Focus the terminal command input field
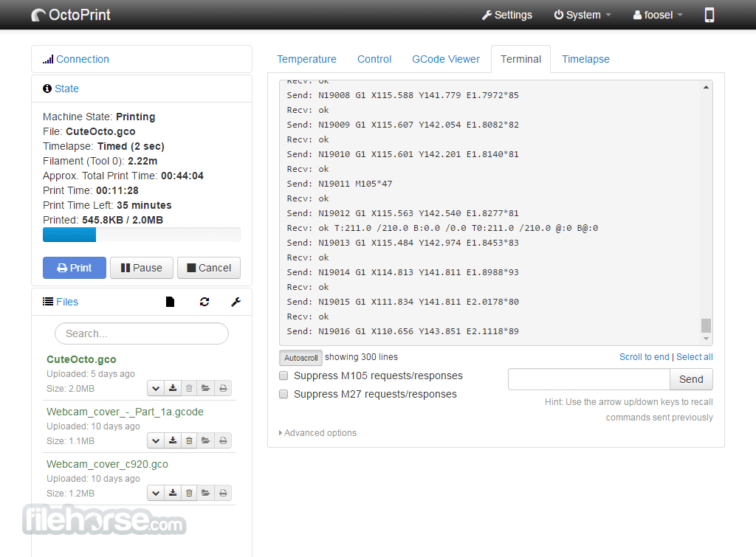 (x=588, y=379)
